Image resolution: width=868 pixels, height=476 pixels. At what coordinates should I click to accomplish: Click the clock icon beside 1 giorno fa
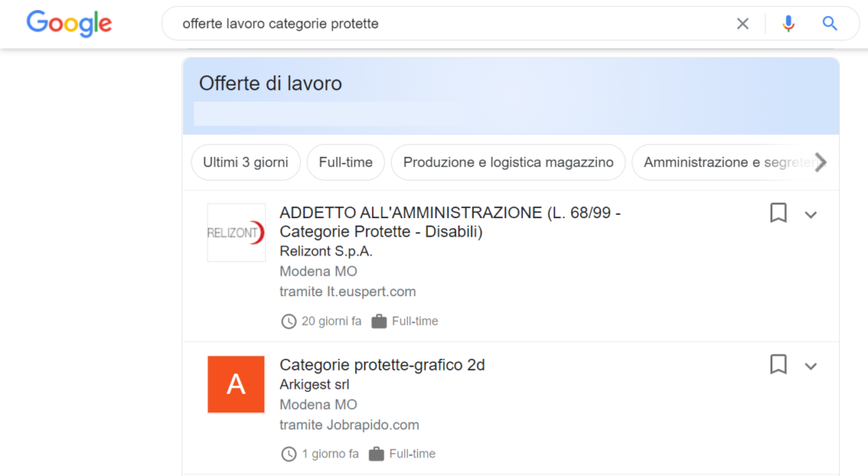[x=288, y=454]
